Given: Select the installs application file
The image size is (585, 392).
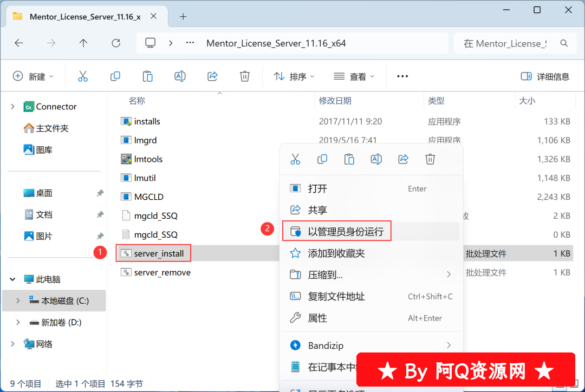Looking at the screenshot, I should tap(147, 122).
